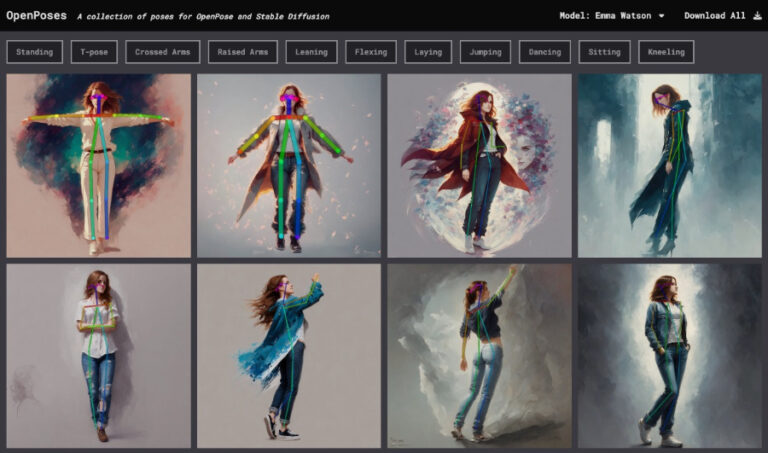Image resolution: width=768 pixels, height=453 pixels.
Task: Select the Kneeling pose filter
Action: coord(667,52)
